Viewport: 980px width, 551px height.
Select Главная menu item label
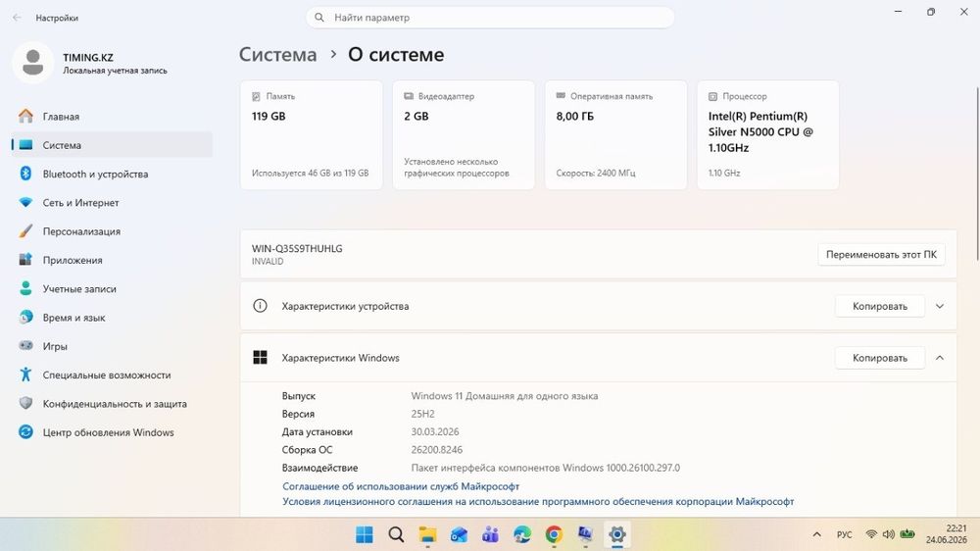coord(61,117)
